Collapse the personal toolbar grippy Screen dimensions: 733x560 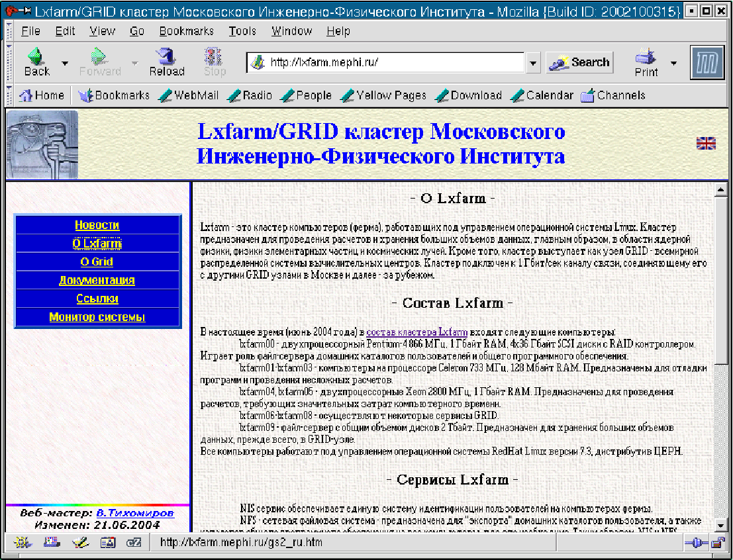coord(9,95)
